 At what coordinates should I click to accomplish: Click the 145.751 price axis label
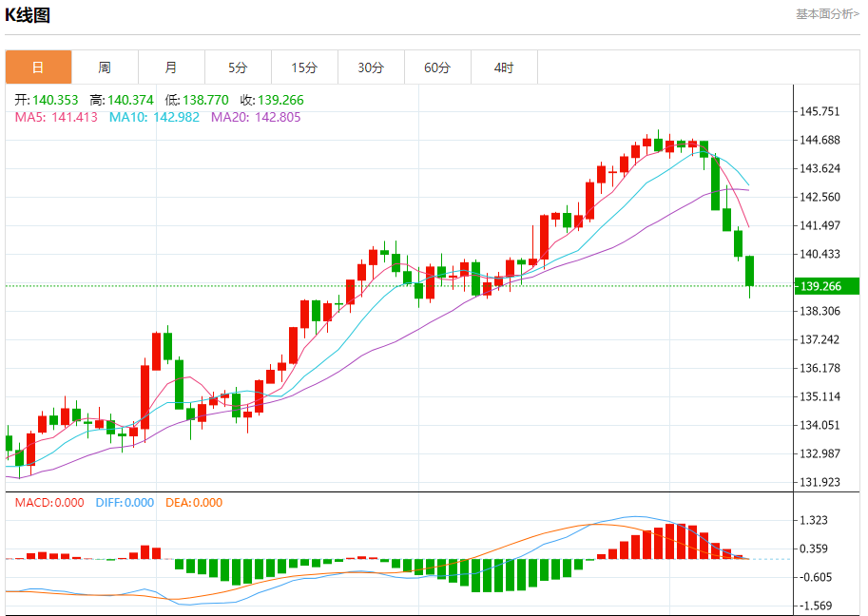click(x=820, y=112)
